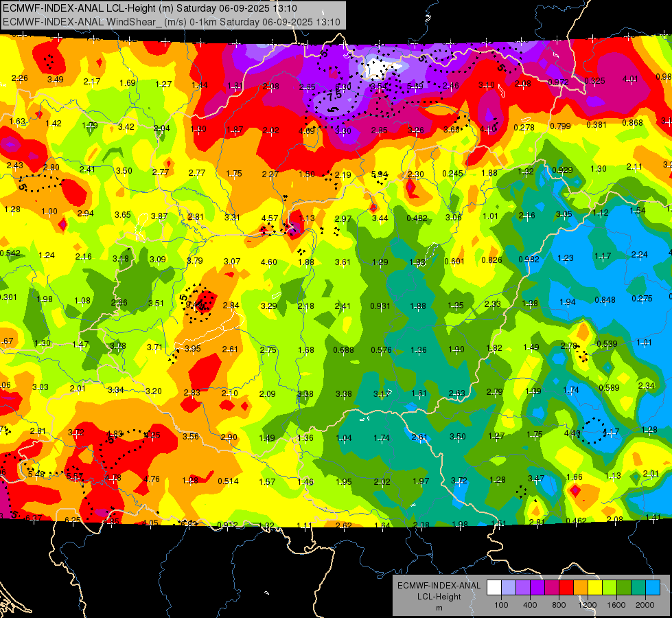Select the dark green legend swatch
The height and width of the screenshot is (618, 672).
click(624, 588)
